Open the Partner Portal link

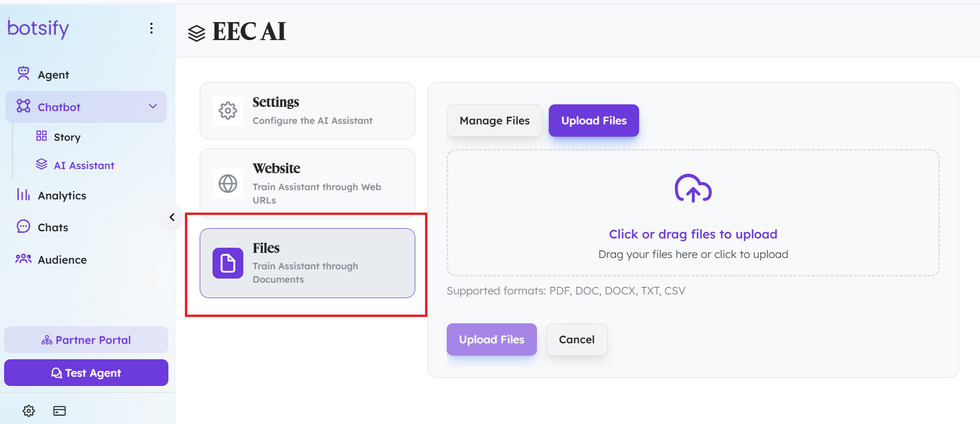[86, 340]
